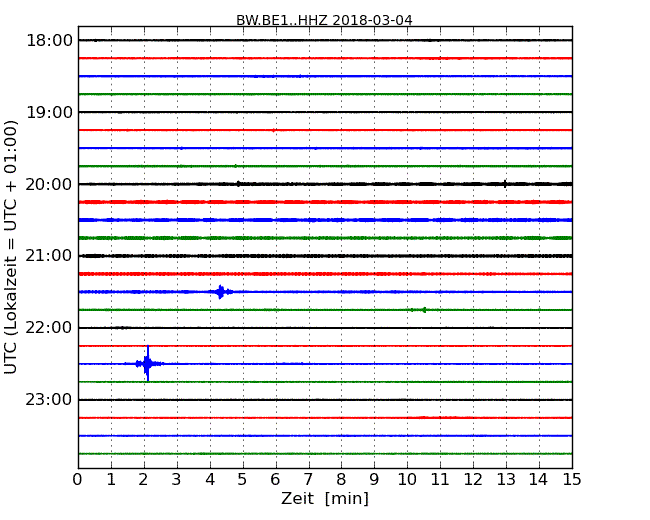Viewport: 650px width, 520px height.
Task: Click the 10 tick label on the x-axis
Action: click(x=407, y=480)
